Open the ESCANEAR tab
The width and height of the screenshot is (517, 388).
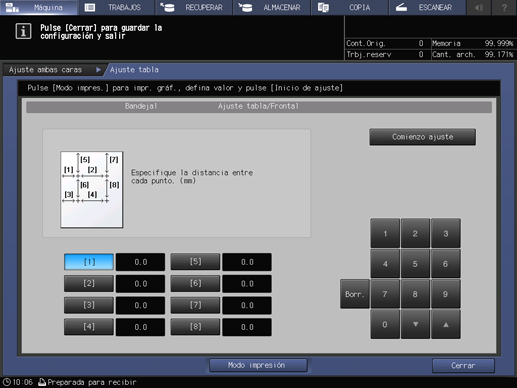point(427,7)
